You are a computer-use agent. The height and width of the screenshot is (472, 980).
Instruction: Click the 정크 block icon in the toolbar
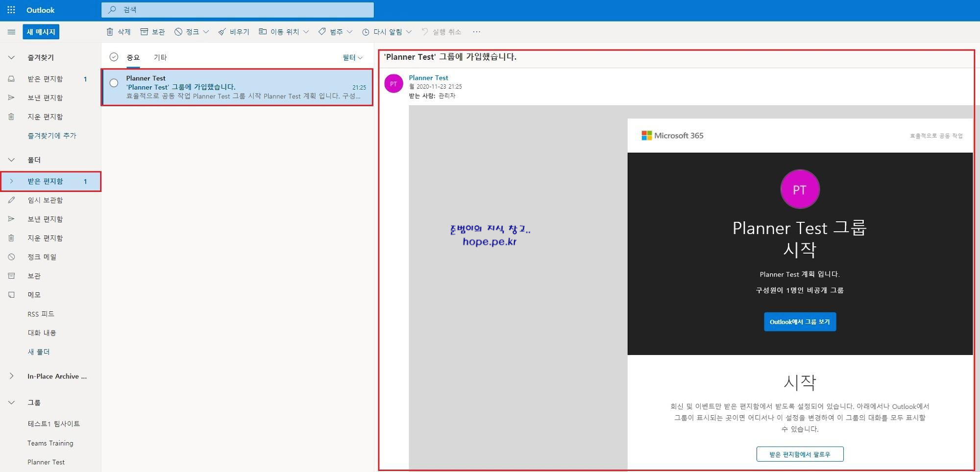point(178,32)
